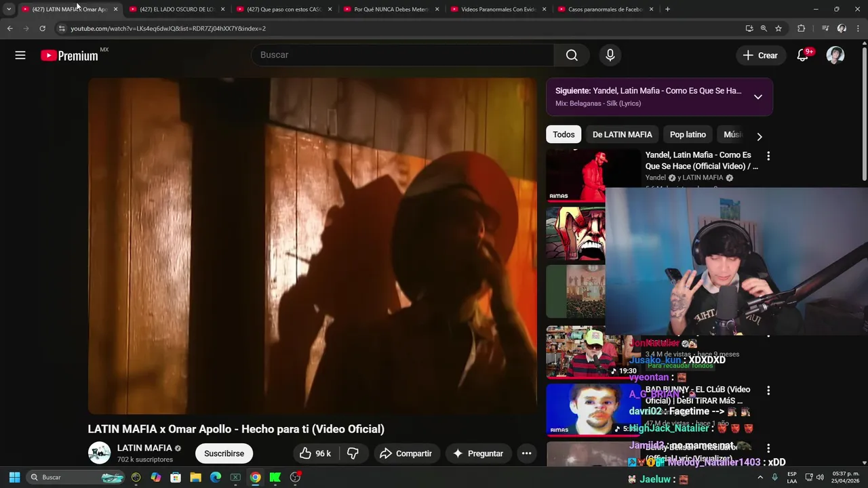This screenshot has width=868, height=488.
Task: Focus the Buscar search field
Action: click(x=403, y=55)
